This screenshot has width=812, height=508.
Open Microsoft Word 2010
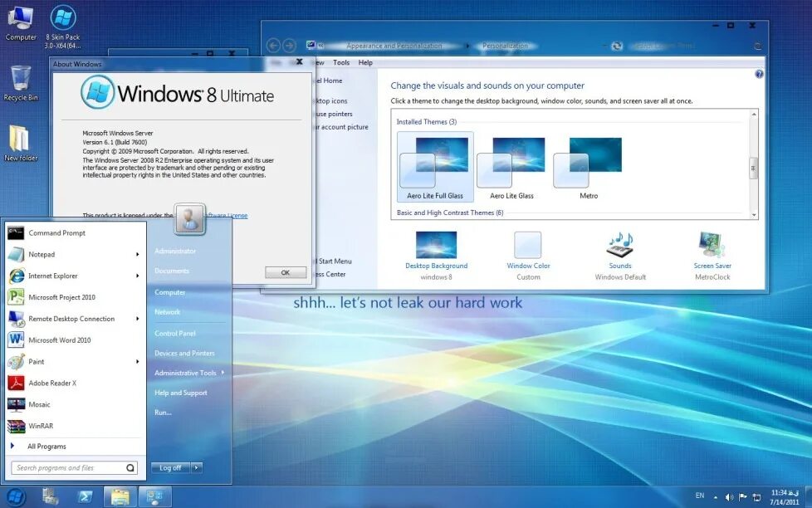(76, 340)
